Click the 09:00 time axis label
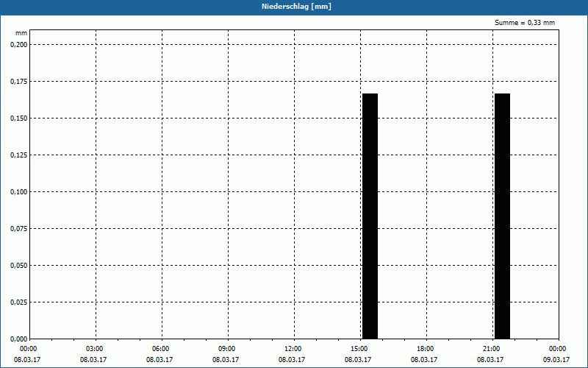This screenshot has height=368, width=588. [227, 349]
